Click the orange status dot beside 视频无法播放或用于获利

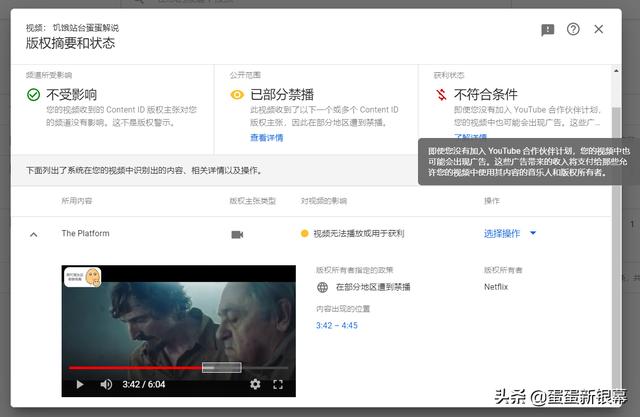click(304, 233)
